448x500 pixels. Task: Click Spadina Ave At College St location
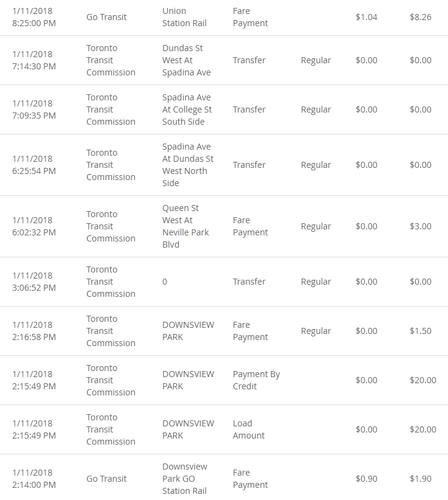(187, 109)
